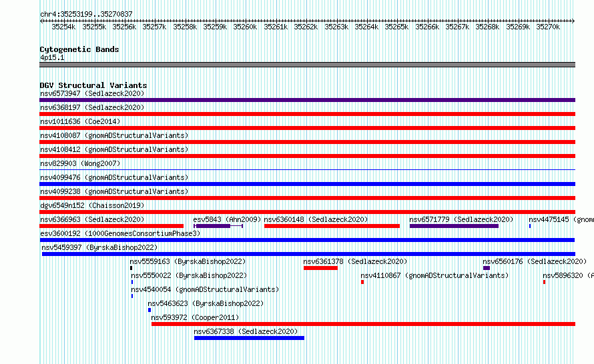Open nsv1011636 (Coe2014) variant label
The width and height of the screenshot is (594, 364).
(x=80, y=121)
